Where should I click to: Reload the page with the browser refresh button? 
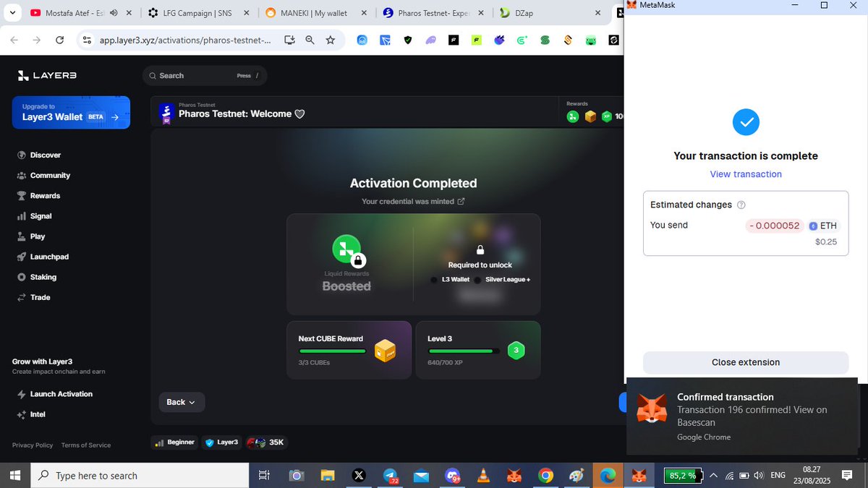(59, 40)
